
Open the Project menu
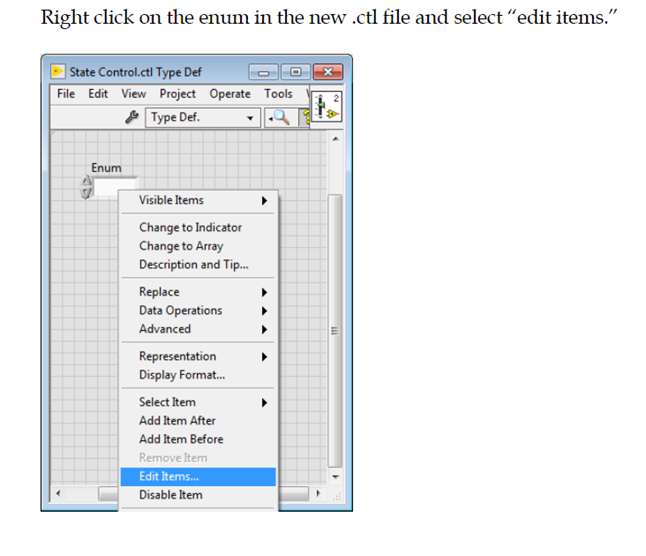tap(178, 94)
